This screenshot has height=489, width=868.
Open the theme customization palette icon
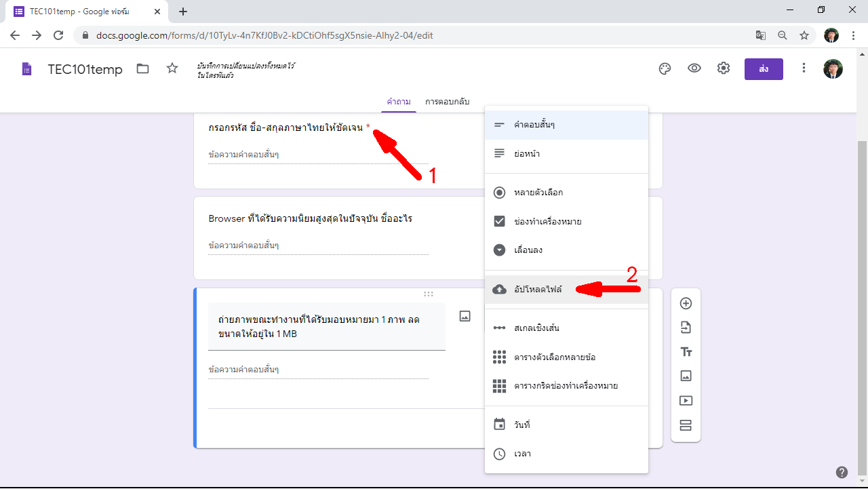(x=665, y=69)
